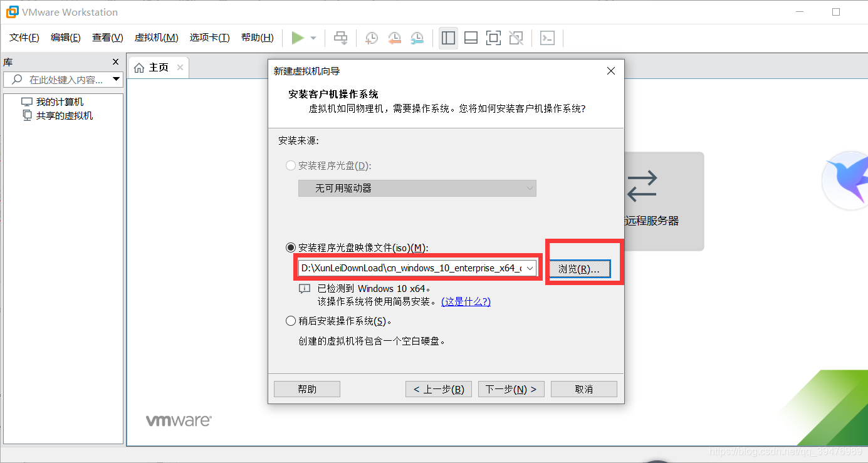
Task: Click the Take Snapshot clock icon
Action: click(x=372, y=38)
